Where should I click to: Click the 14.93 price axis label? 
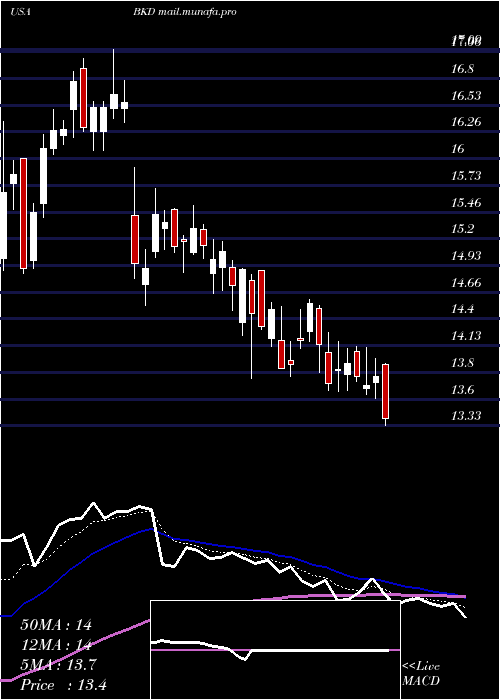click(x=466, y=255)
